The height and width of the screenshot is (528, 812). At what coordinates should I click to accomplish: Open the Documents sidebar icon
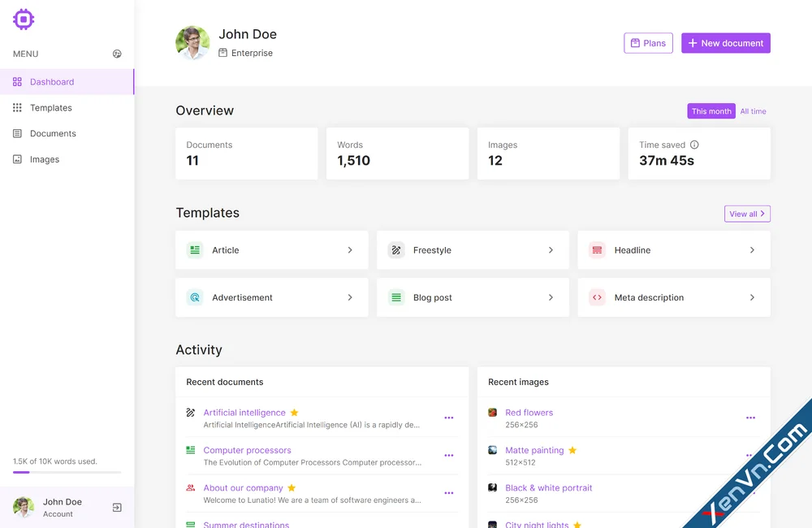18,133
